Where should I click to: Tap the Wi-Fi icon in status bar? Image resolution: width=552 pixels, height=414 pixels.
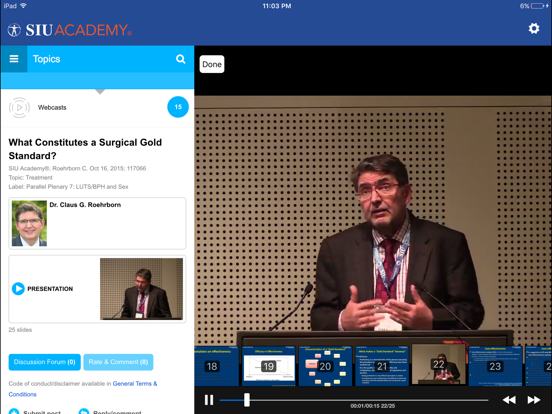click(x=24, y=6)
